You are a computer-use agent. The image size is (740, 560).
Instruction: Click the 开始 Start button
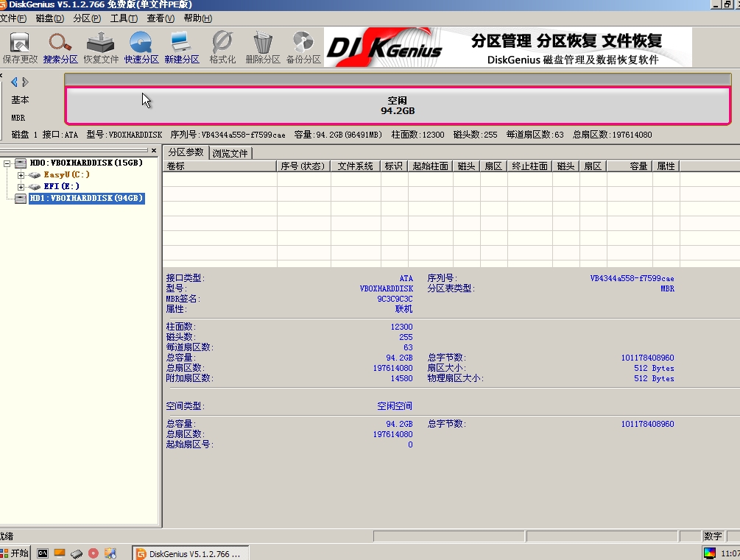[15, 552]
